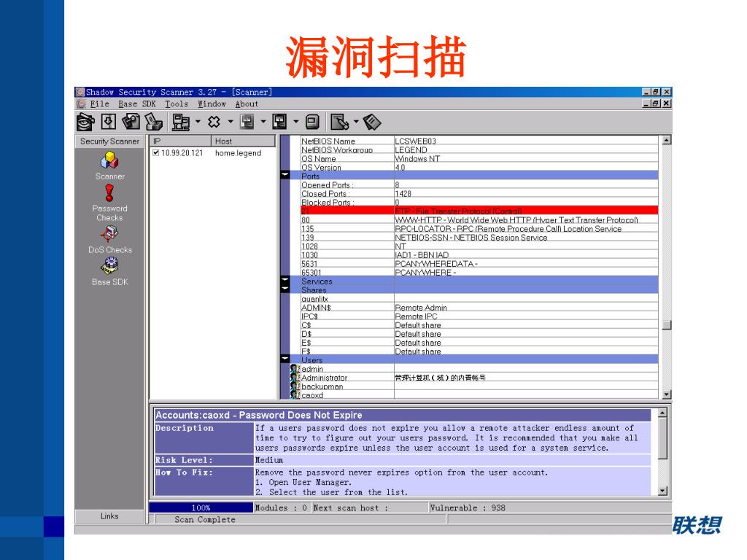Click the caoxd user icon
The width and height of the screenshot is (747, 560).
pyautogui.click(x=295, y=394)
